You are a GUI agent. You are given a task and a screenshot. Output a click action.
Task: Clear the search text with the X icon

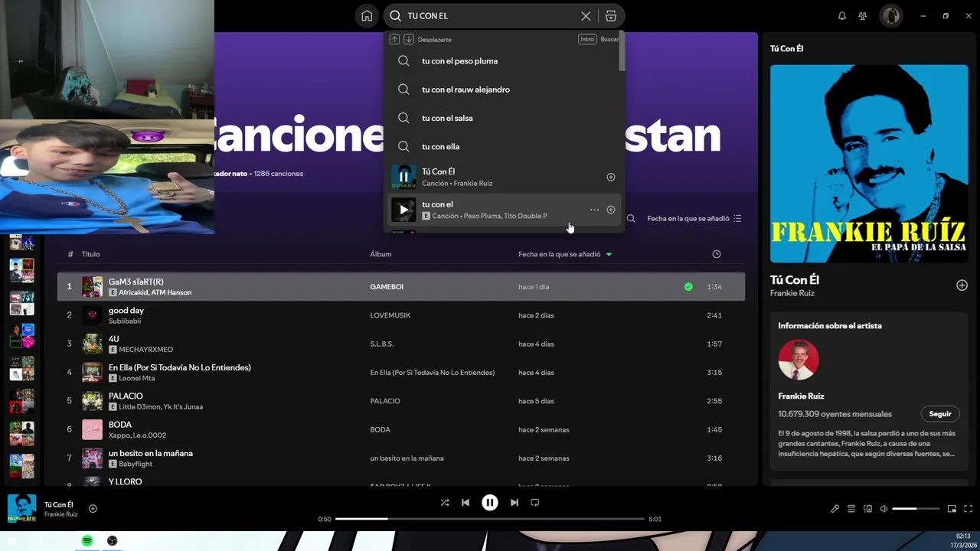586,16
